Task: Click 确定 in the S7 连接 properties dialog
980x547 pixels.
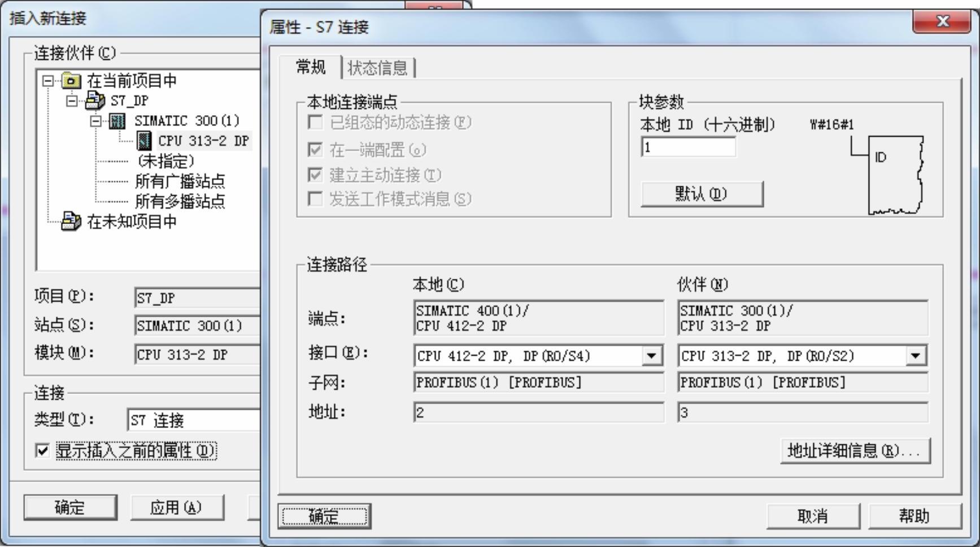Action: click(x=324, y=516)
